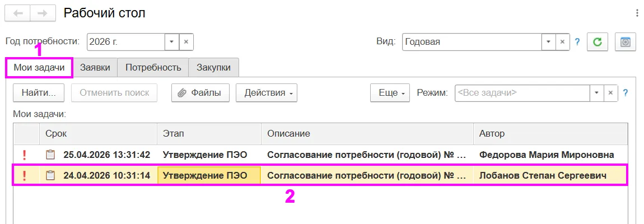Click the settings snapshot icon next to refresh
The height and width of the screenshot is (224, 644).
pyautogui.click(x=625, y=41)
